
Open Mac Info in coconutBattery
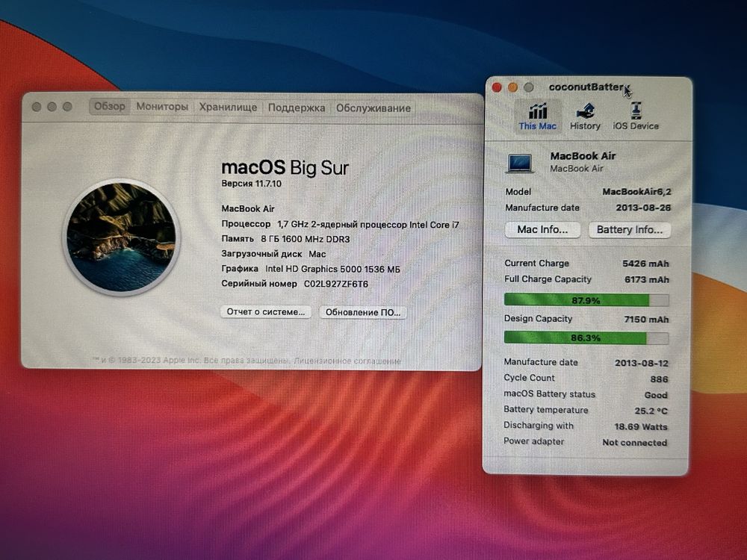coord(542,229)
